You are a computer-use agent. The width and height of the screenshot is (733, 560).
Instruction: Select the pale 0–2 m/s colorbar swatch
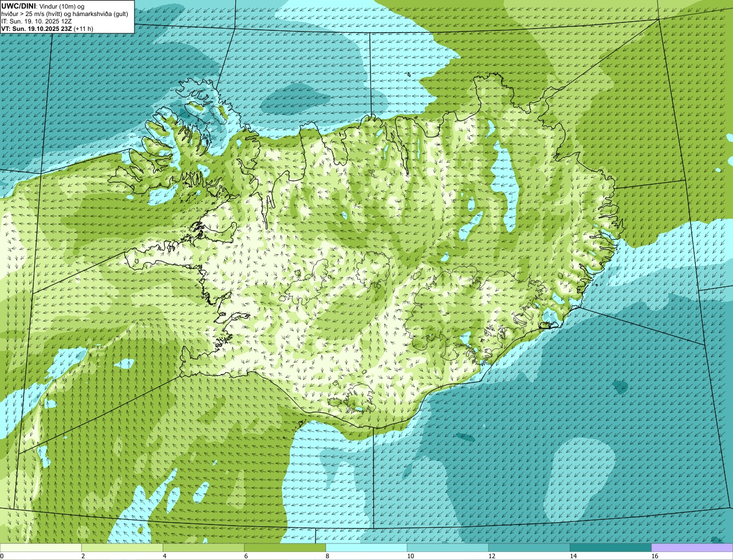[41, 547]
